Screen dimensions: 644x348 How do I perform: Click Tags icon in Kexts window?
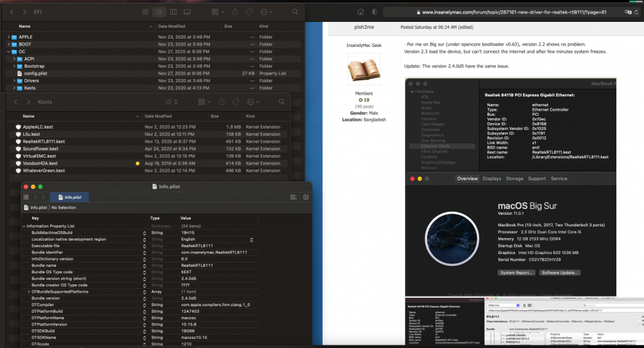[x=236, y=102]
